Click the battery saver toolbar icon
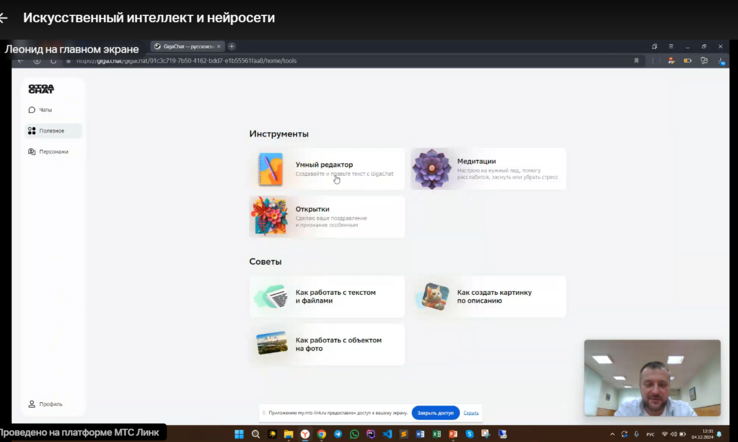738x442 pixels. coord(688,61)
